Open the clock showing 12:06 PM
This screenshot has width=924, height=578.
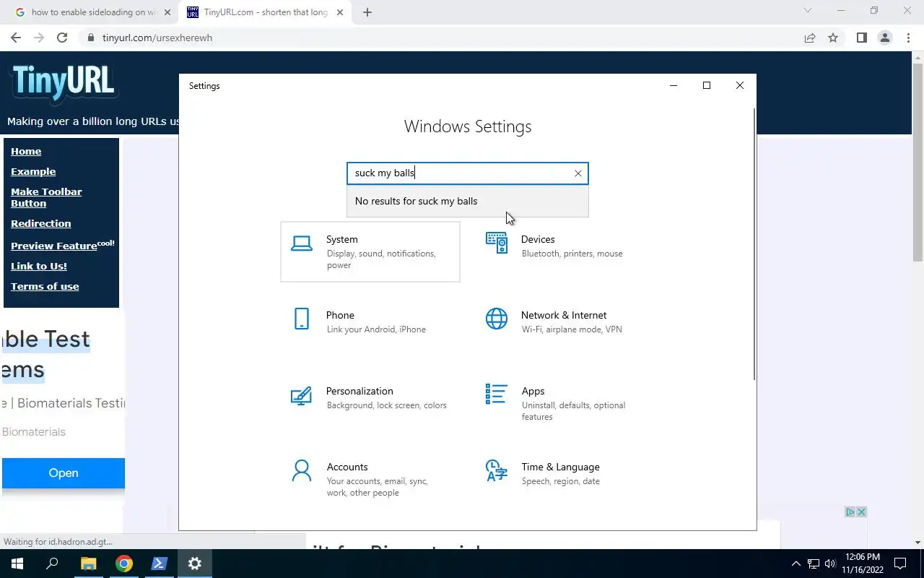(862, 564)
